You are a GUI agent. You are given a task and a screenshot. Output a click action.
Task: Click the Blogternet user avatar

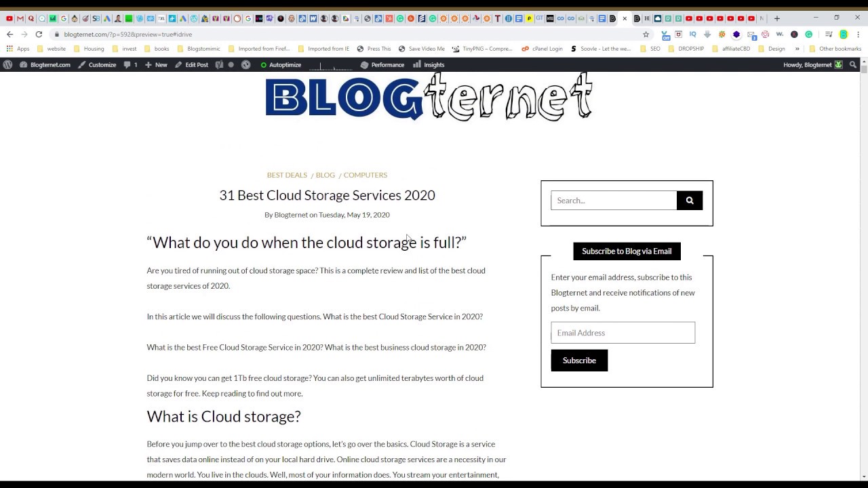pos(839,65)
